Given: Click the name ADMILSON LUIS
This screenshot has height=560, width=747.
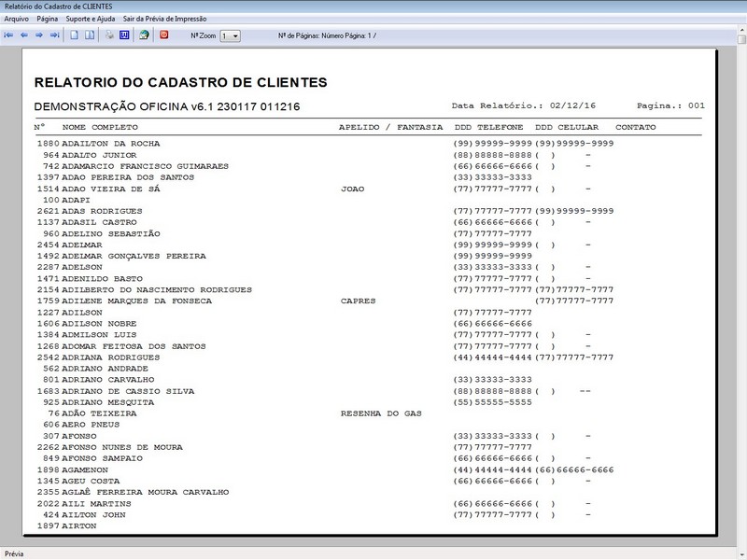Looking at the screenshot, I should click(x=99, y=335).
